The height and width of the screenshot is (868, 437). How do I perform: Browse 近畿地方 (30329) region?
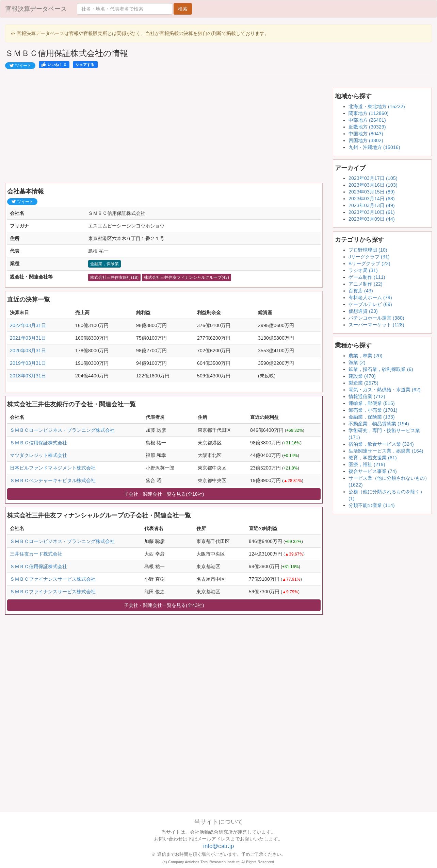coord(367,127)
